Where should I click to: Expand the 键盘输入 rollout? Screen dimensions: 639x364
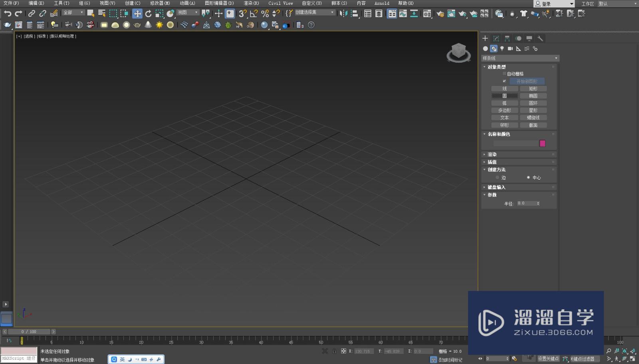point(496,187)
